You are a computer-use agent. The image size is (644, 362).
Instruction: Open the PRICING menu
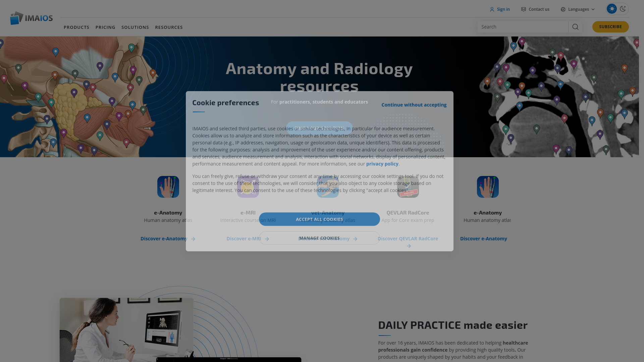point(105,27)
